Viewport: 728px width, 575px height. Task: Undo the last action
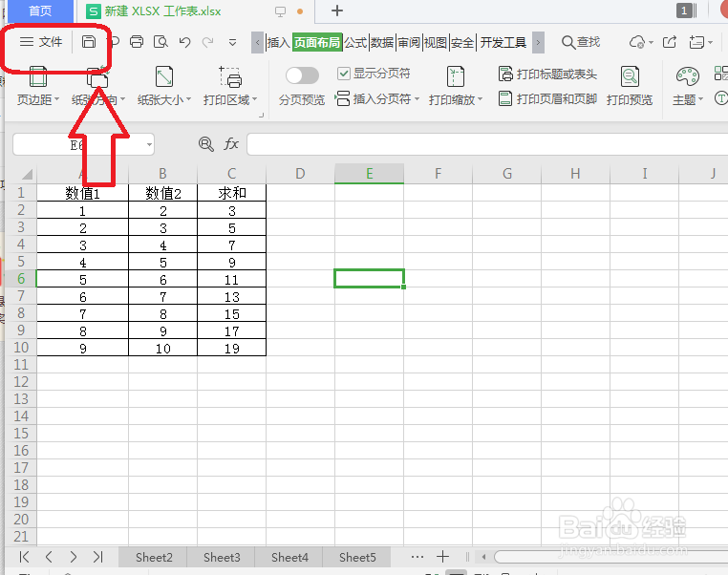pyautogui.click(x=184, y=42)
